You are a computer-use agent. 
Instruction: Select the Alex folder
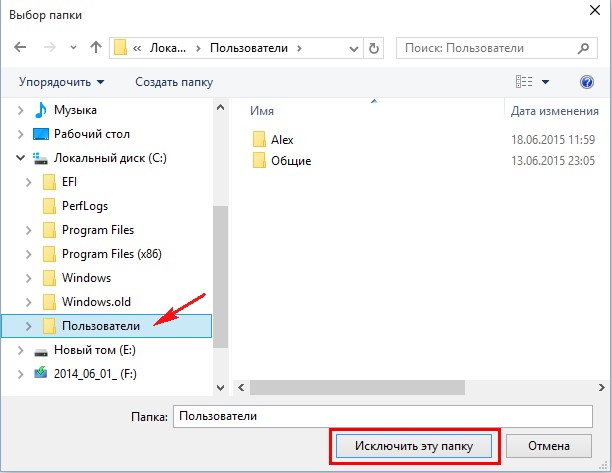coord(282,139)
